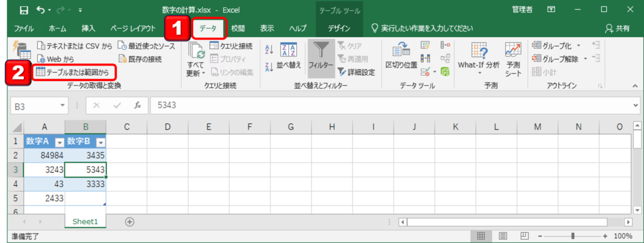Select cell containing 84984
The image size is (644, 243).
(x=45, y=155)
